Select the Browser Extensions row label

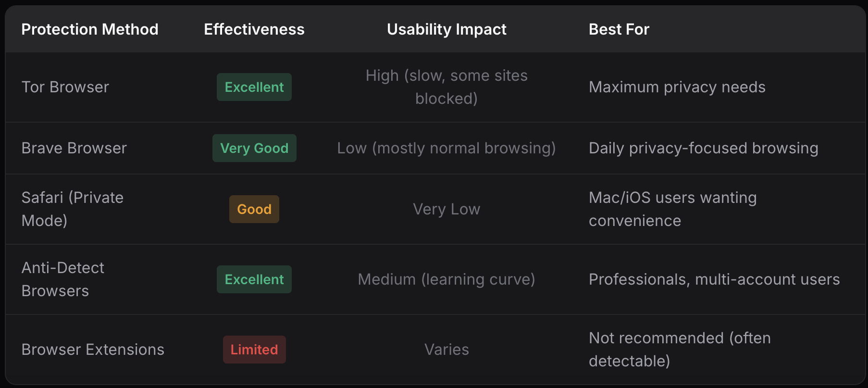[93, 350]
